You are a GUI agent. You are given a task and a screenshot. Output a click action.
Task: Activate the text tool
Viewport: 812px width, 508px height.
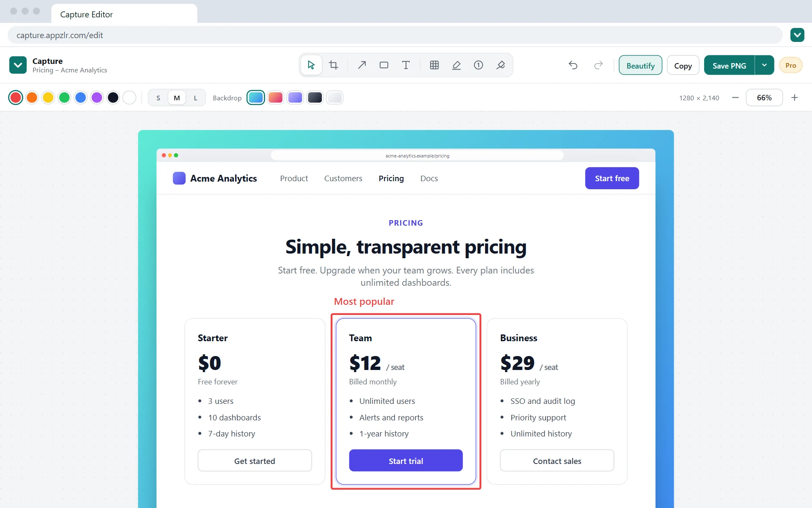tap(406, 65)
